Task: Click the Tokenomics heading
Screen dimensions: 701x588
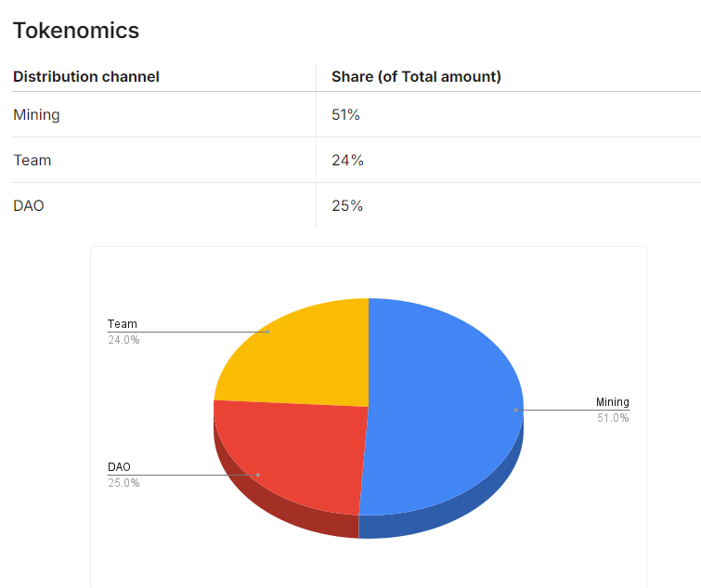Action: (76, 31)
